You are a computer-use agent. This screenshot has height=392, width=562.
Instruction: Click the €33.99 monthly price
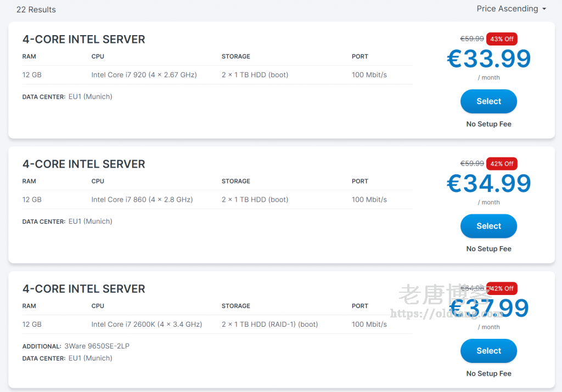[x=489, y=59]
